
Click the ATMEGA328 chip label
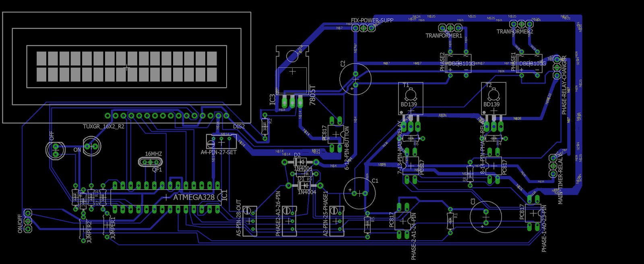pos(194,197)
